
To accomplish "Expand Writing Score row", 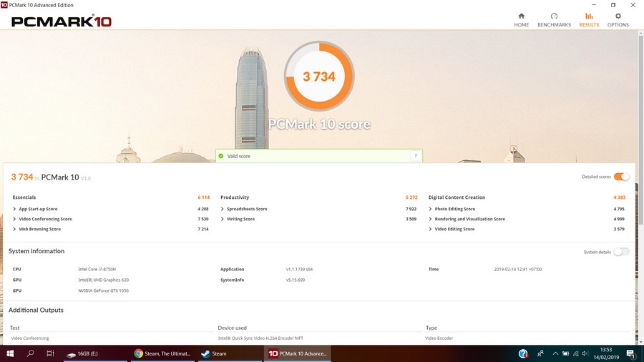I will (x=223, y=219).
